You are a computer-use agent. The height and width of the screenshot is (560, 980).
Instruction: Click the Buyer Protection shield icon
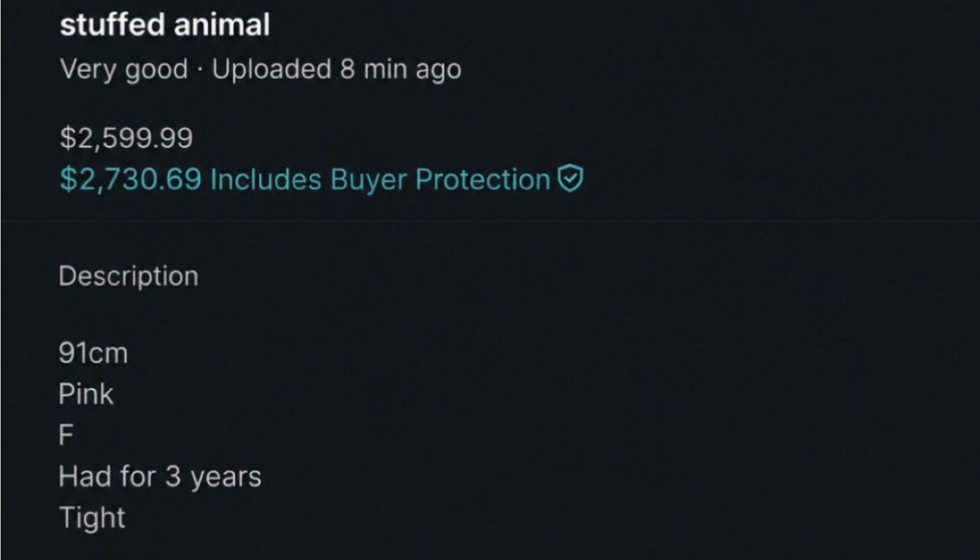(571, 179)
